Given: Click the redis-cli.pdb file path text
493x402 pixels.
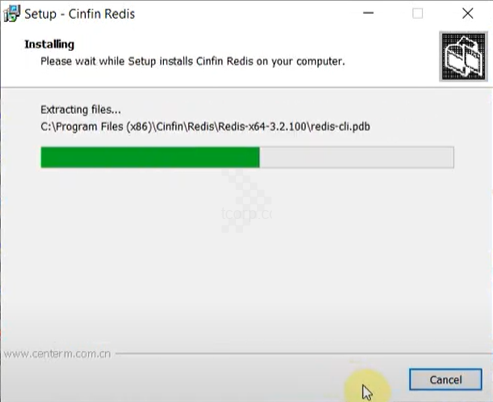Looking at the screenshot, I should pyautogui.click(x=205, y=127).
